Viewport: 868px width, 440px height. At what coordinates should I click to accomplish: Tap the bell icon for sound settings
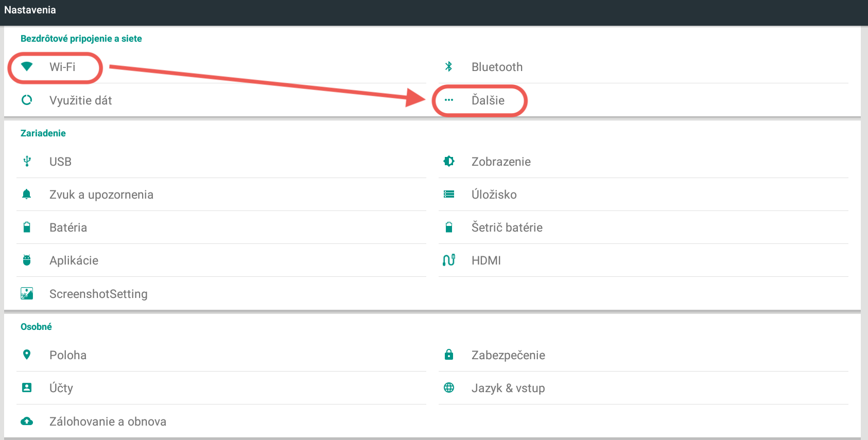click(27, 194)
